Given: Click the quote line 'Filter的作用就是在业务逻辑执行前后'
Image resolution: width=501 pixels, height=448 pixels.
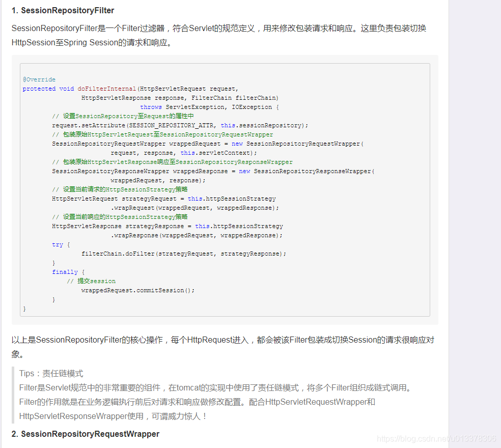Looking at the screenshot, I should [197, 402].
